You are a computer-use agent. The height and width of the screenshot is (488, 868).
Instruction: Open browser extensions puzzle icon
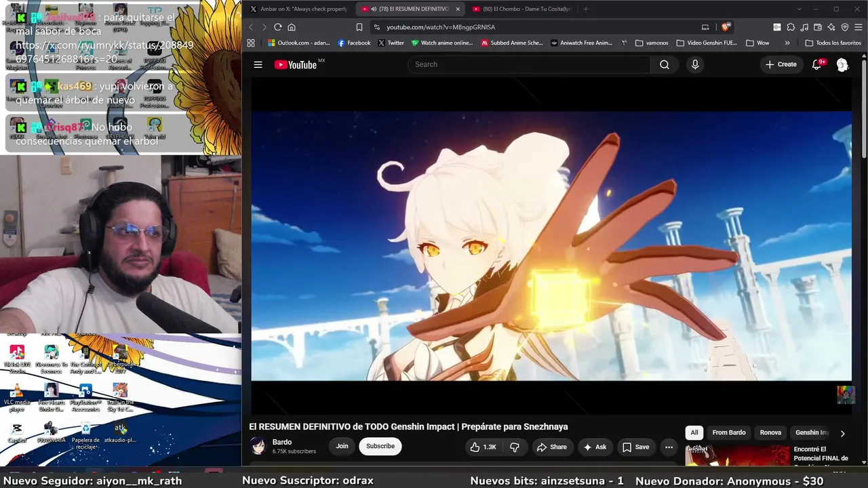tap(791, 27)
